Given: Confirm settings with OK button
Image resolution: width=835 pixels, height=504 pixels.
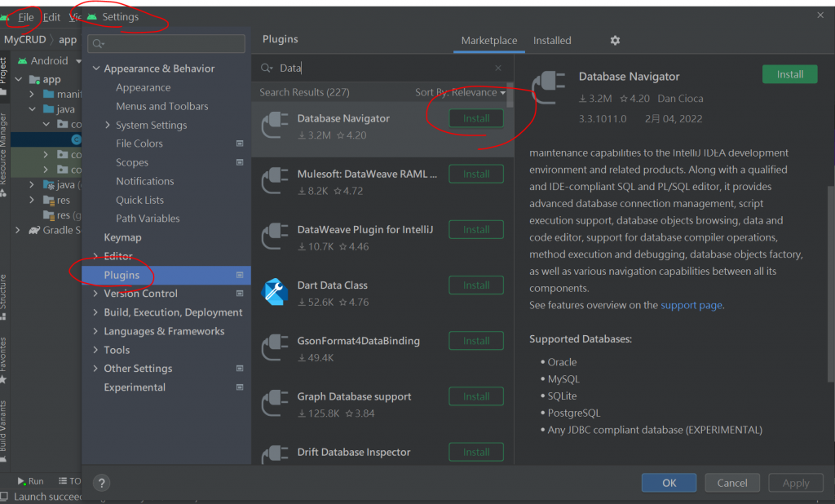Looking at the screenshot, I should pos(669,483).
